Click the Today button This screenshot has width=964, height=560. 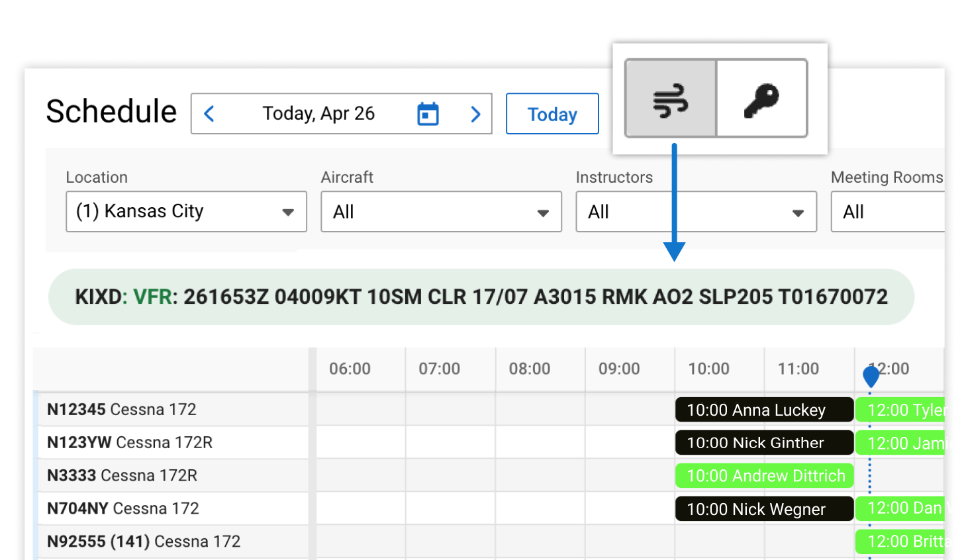click(x=552, y=114)
